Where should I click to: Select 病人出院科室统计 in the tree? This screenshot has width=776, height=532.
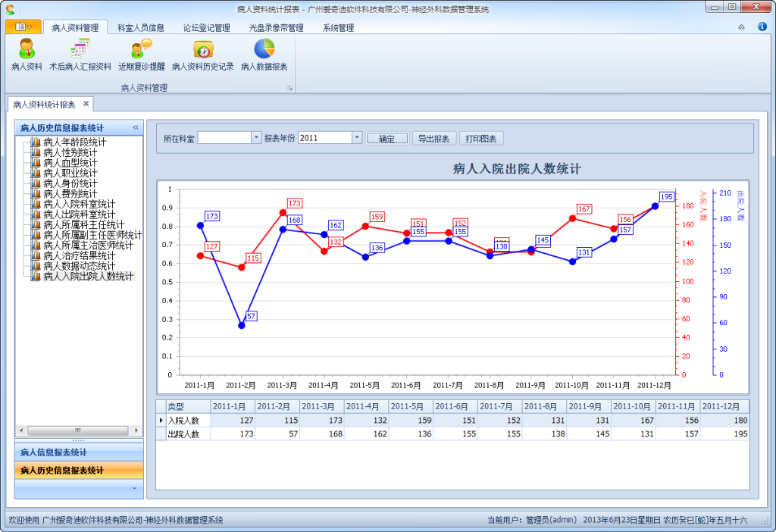[79, 214]
